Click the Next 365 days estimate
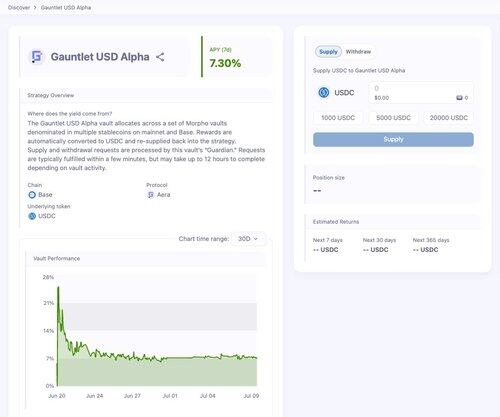Viewport: 500px width, 417px height. 431,245
